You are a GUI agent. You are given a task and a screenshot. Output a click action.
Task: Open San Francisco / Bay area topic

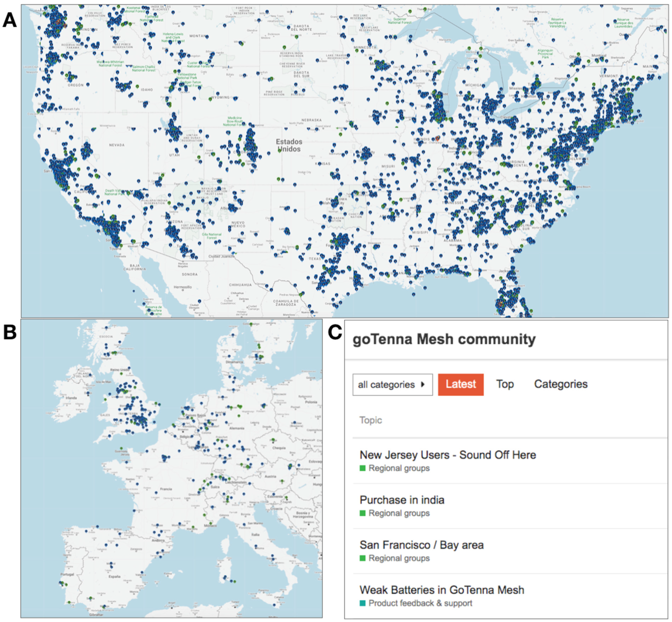pyautogui.click(x=421, y=545)
